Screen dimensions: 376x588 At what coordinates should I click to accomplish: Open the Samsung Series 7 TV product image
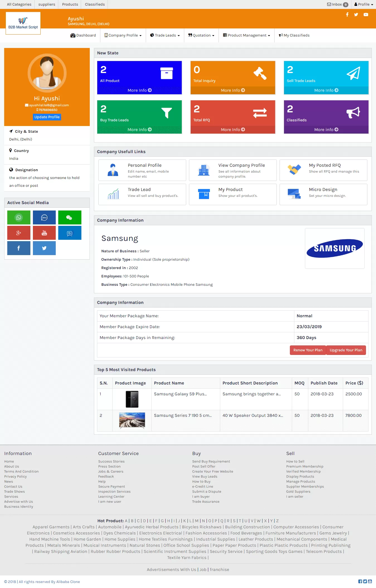click(x=132, y=420)
